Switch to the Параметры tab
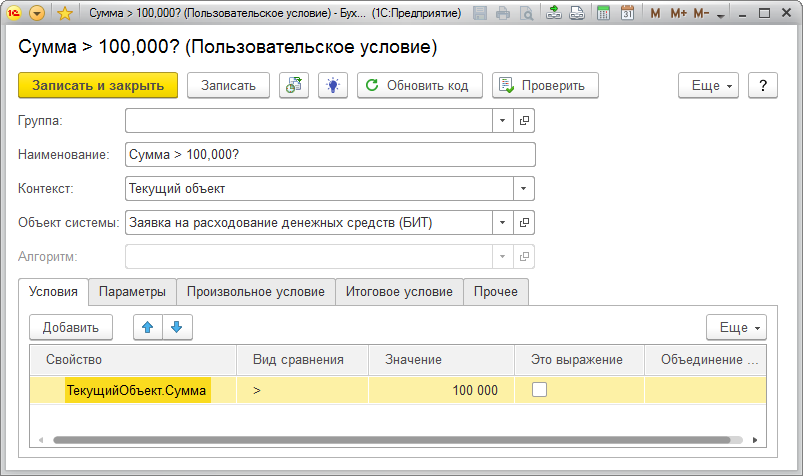803x476 pixels. (132, 292)
